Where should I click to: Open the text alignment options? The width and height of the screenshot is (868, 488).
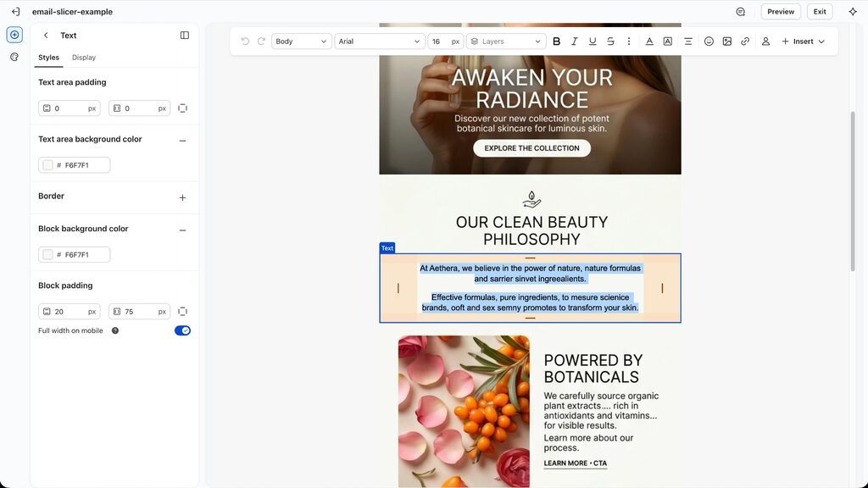(x=688, y=42)
